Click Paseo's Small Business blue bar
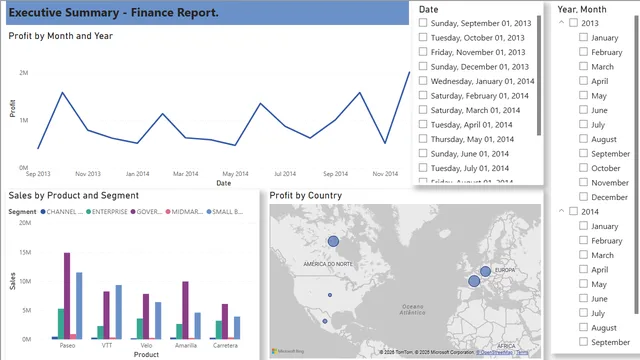The image size is (640, 360). pos(79,306)
